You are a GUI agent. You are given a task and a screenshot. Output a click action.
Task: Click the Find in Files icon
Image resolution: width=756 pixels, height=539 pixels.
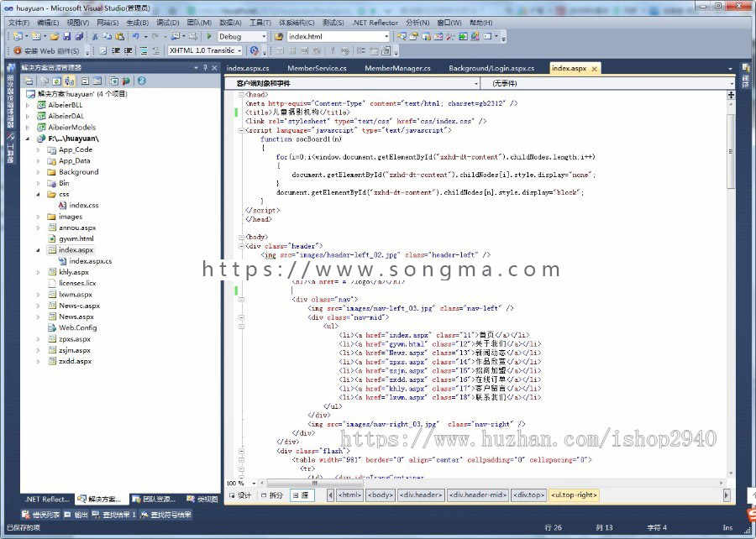(279, 37)
